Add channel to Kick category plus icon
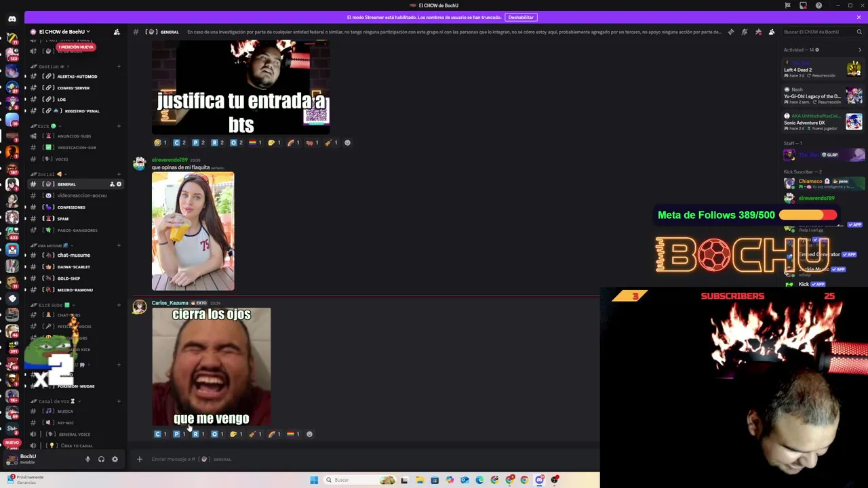The height and width of the screenshot is (488, 868). pyautogui.click(x=119, y=126)
